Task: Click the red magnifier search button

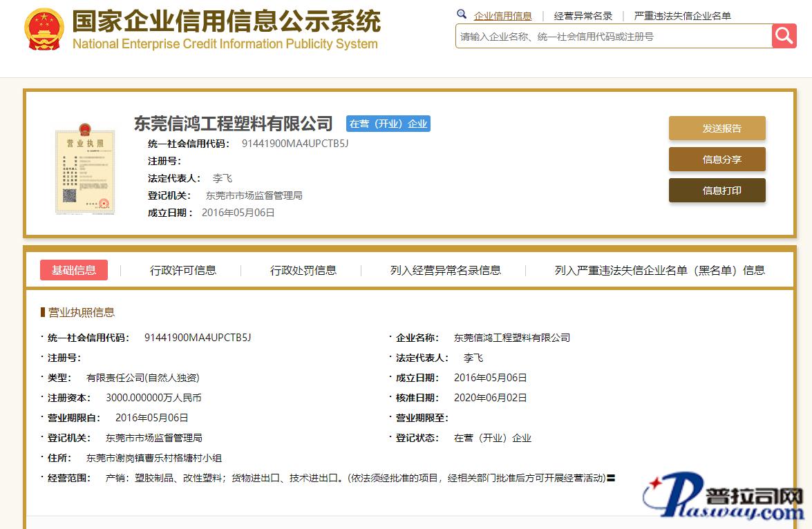Action: [x=784, y=36]
